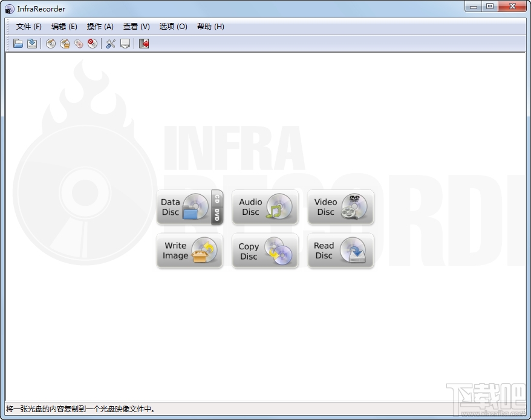This screenshot has height=420, width=531.
Task: Start a Data Disc project
Action: pos(184,207)
